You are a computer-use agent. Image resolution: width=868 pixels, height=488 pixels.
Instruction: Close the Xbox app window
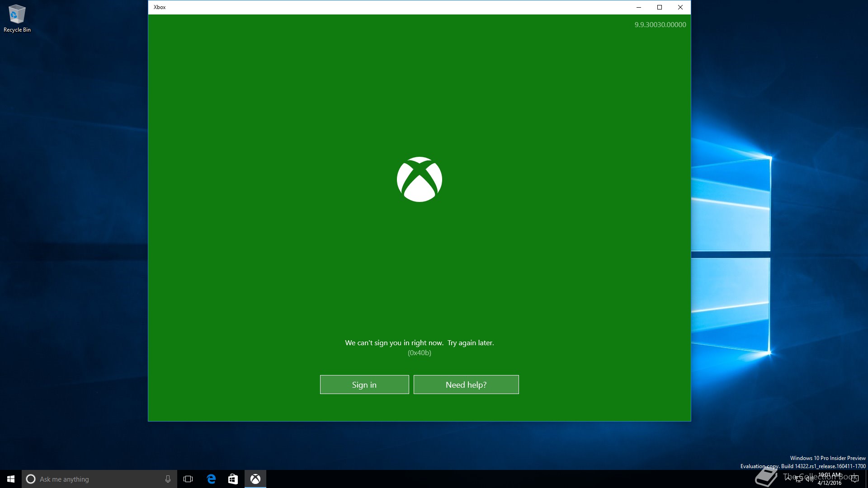click(680, 7)
